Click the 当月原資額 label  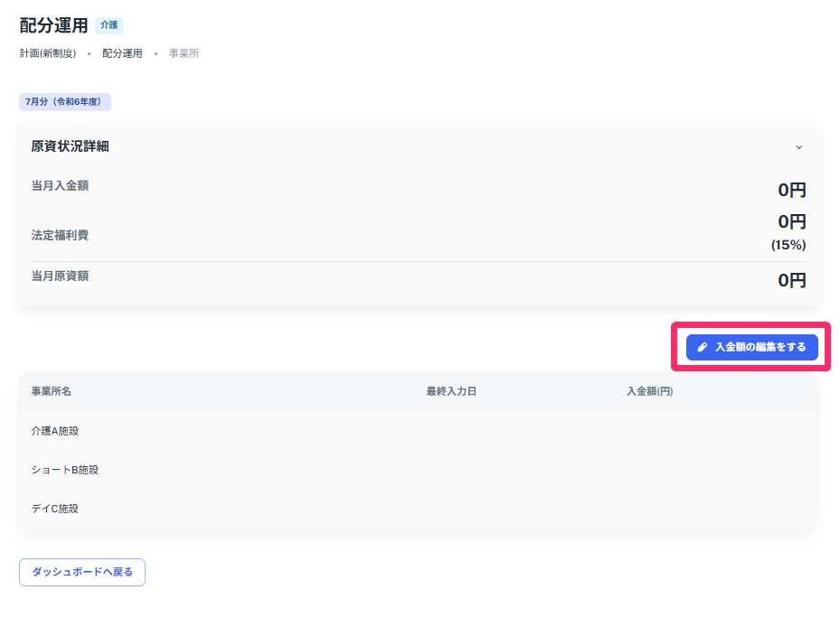(x=60, y=276)
